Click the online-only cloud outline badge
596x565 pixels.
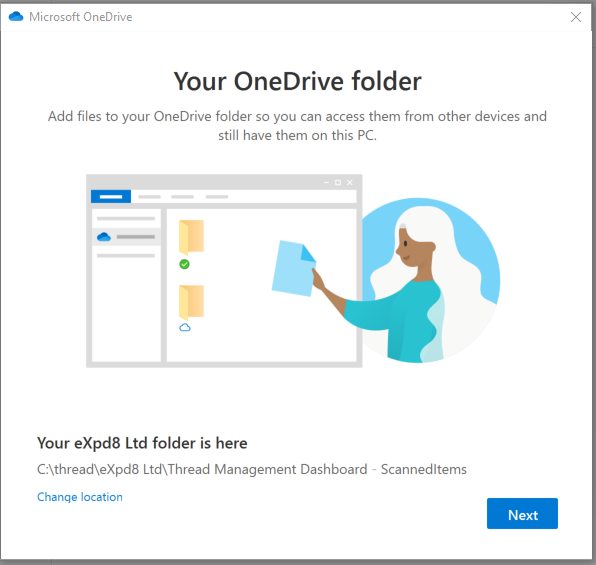(185, 327)
